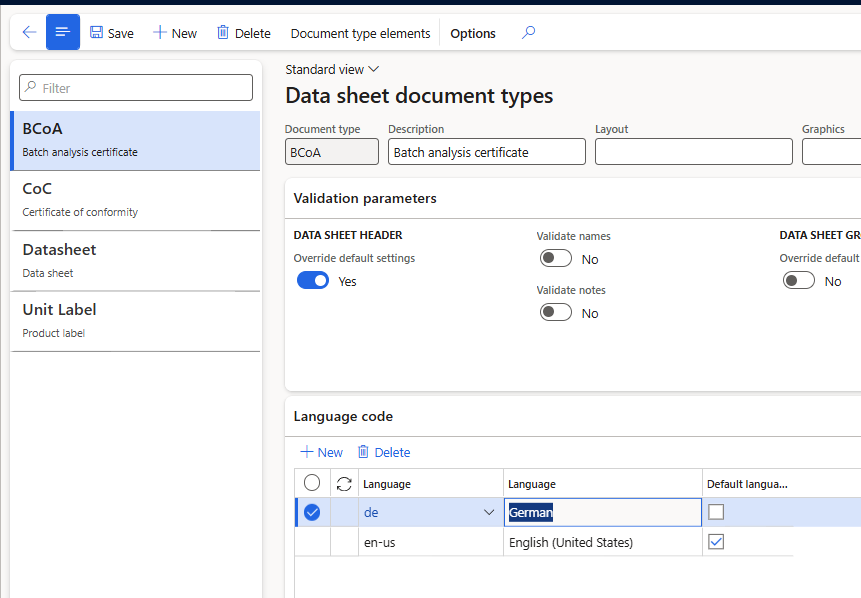Enable the Validate names toggle
The width and height of the screenshot is (861, 598).
coord(556,259)
